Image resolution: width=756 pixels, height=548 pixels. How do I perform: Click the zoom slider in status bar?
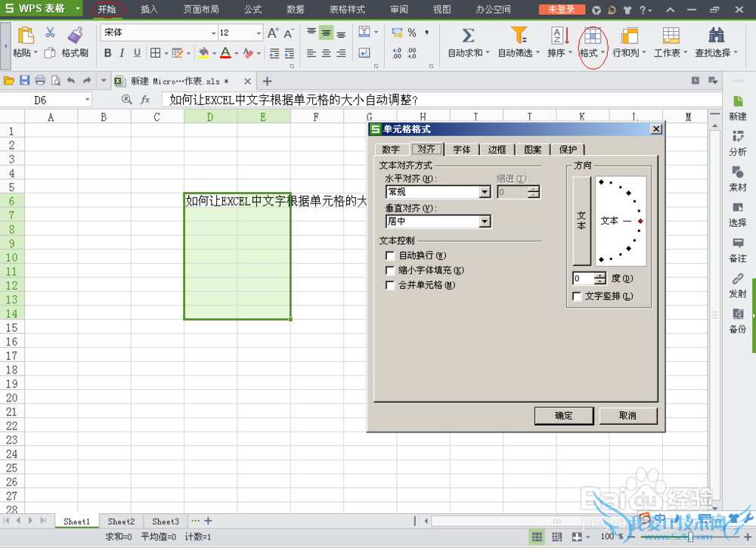pyautogui.click(x=665, y=536)
